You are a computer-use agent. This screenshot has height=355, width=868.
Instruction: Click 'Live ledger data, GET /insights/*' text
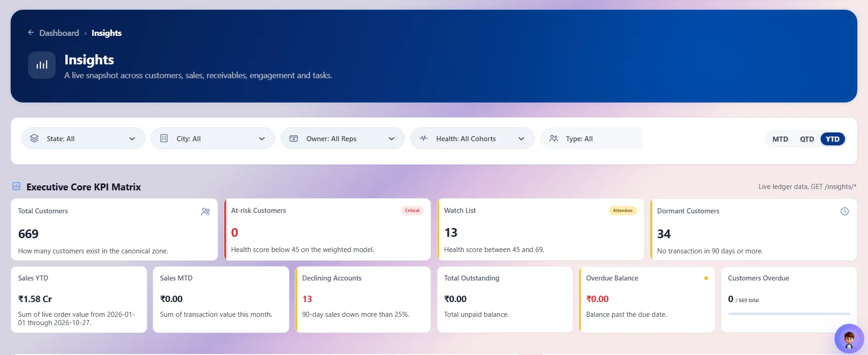[807, 187]
